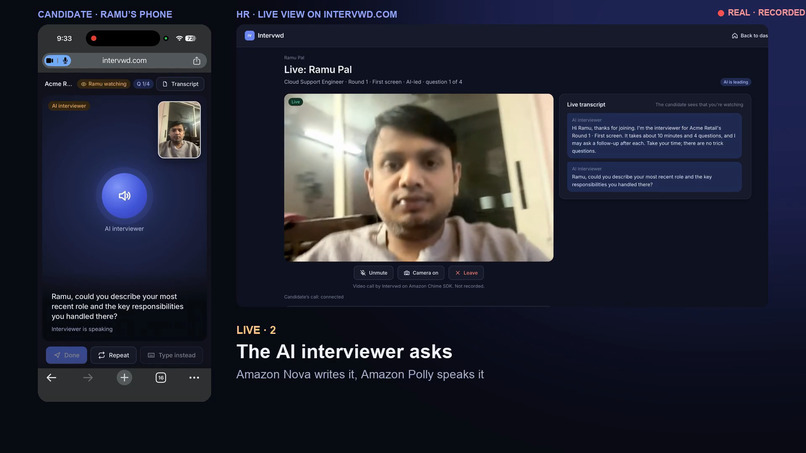Click the live video feed of Ramu Pal
This screenshot has width=806, height=453.
coord(419,178)
